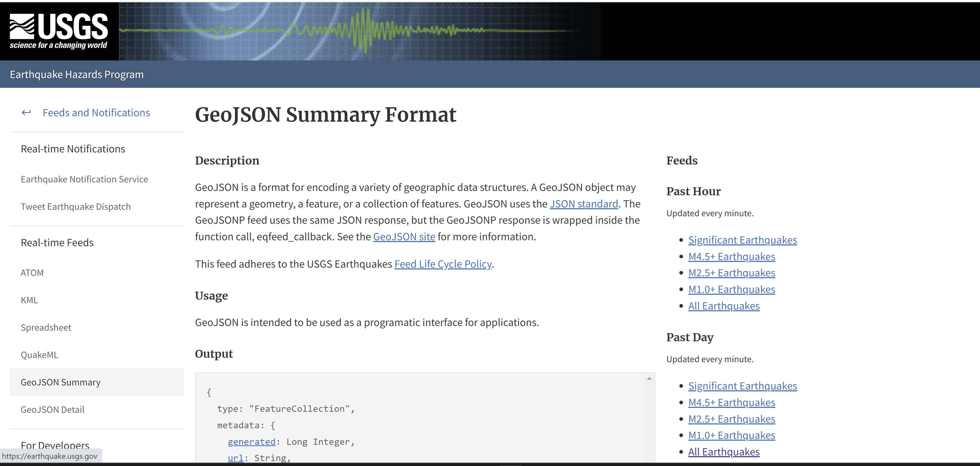Open the Spreadsheet feed page
Viewport: 980px width, 466px height.
click(46, 327)
